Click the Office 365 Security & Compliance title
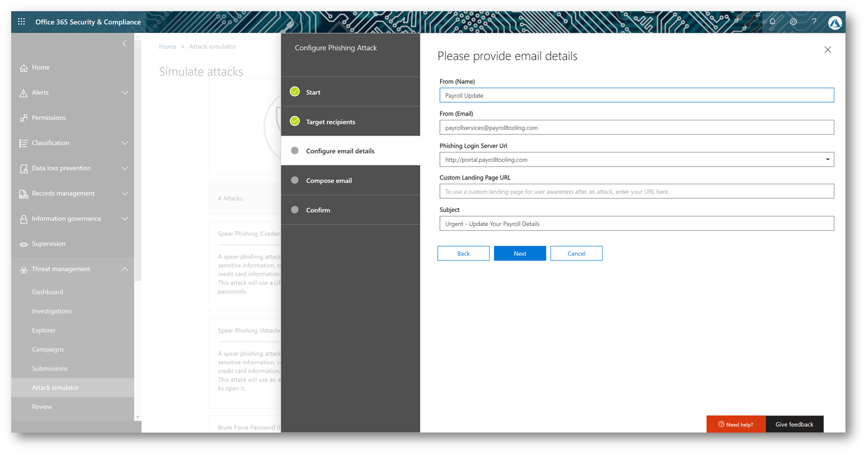 [88, 22]
